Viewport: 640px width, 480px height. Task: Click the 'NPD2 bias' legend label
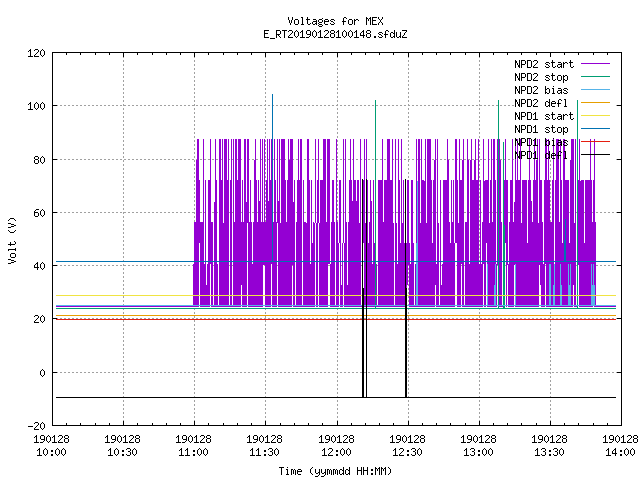point(541,90)
